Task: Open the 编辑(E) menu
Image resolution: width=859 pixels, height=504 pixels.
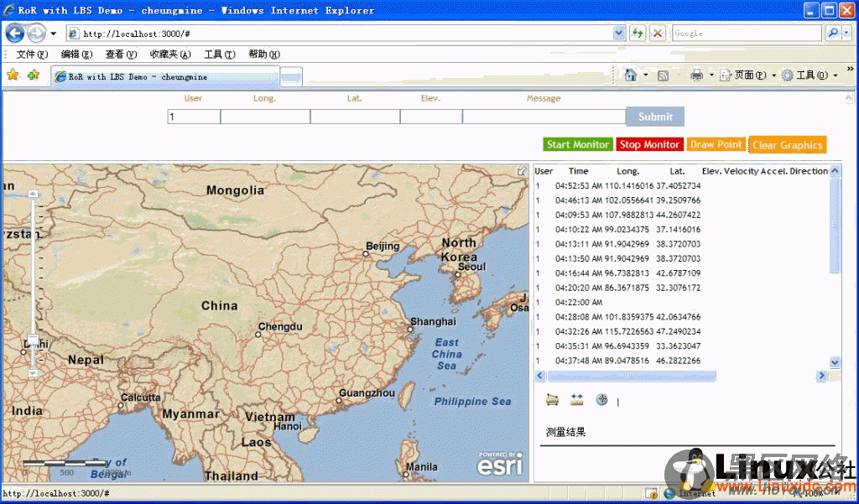Action: pos(76,55)
